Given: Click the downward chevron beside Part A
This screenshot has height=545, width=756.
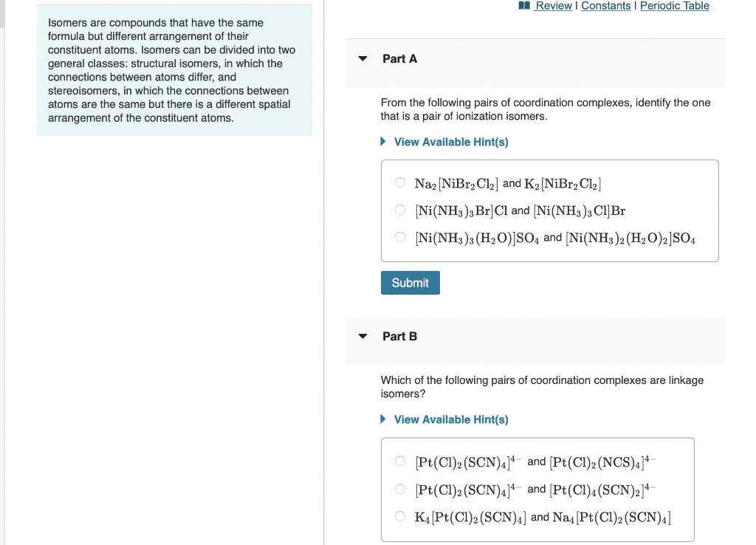Looking at the screenshot, I should coord(362,58).
